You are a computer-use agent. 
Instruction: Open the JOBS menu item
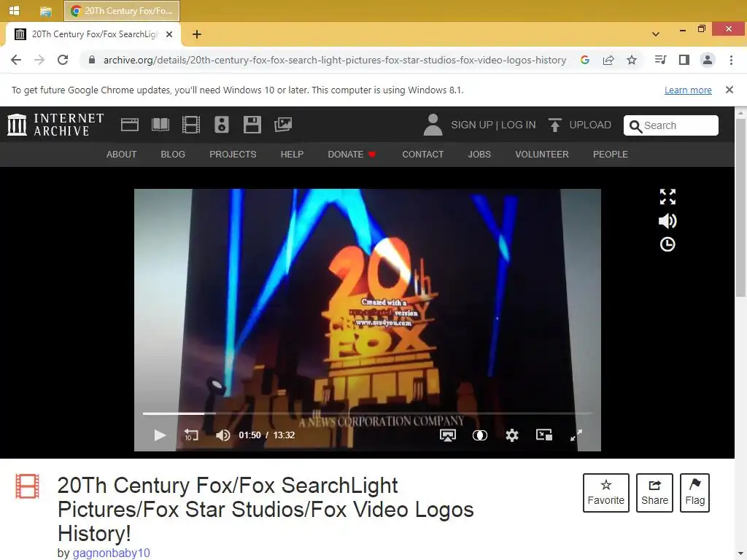[x=479, y=155]
